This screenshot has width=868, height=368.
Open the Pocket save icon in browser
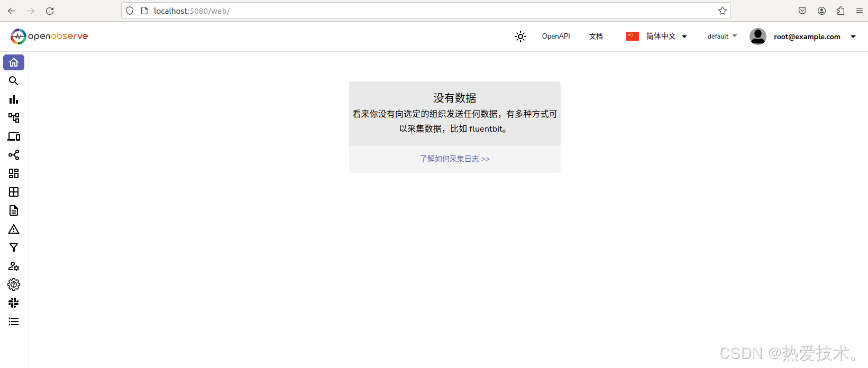(802, 11)
